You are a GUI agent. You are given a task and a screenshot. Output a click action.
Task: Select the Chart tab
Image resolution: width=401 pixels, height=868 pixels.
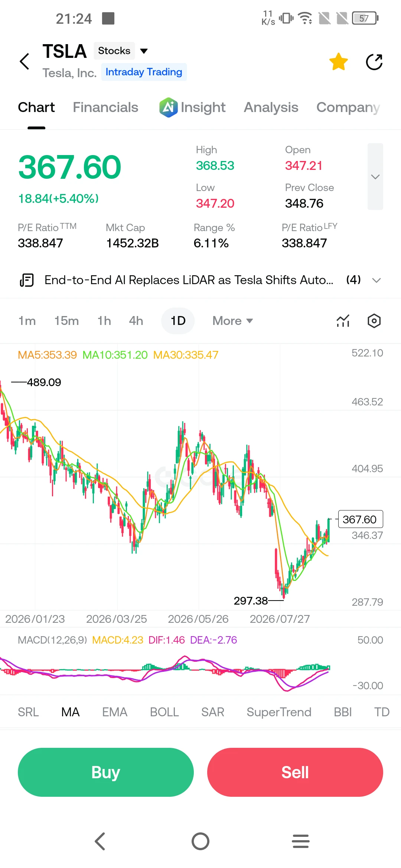click(x=36, y=108)
